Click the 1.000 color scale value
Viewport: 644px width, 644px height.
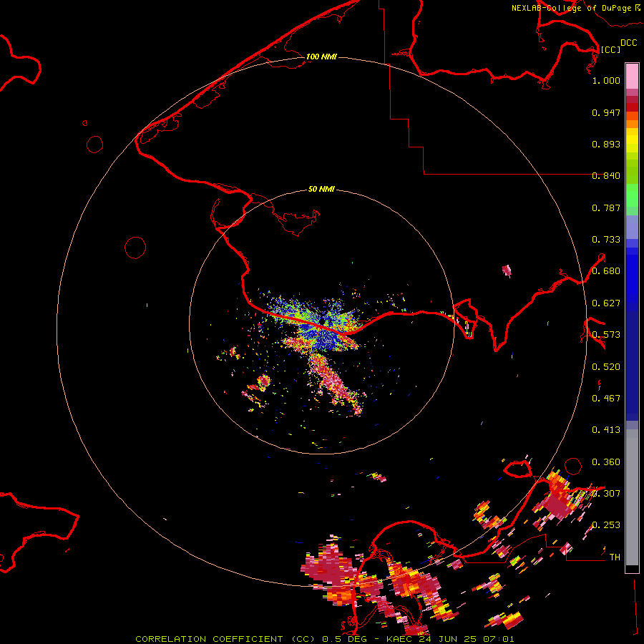pos(606,80)
